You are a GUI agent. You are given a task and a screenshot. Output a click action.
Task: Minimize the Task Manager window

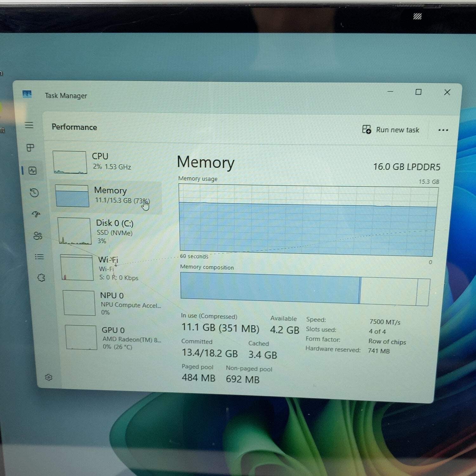[x=390, y=91]
